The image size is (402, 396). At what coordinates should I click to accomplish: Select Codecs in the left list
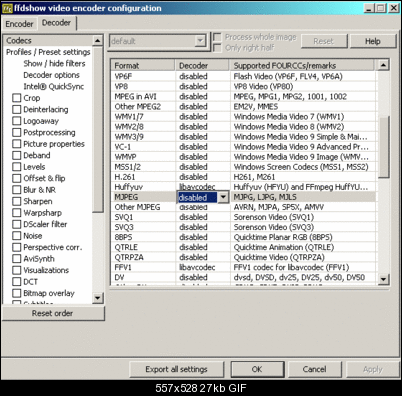click(19, 41)
